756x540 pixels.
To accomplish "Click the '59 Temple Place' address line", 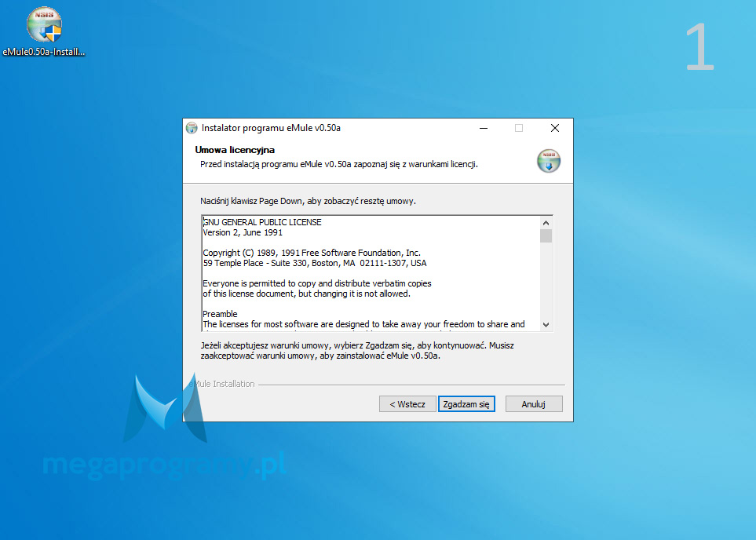I will [x=314, y=263].
